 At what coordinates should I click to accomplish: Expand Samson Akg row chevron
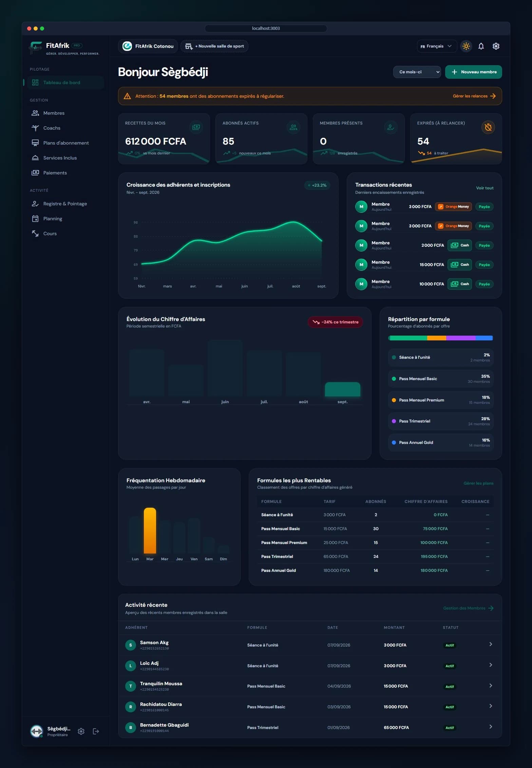[x=491, y=644]
